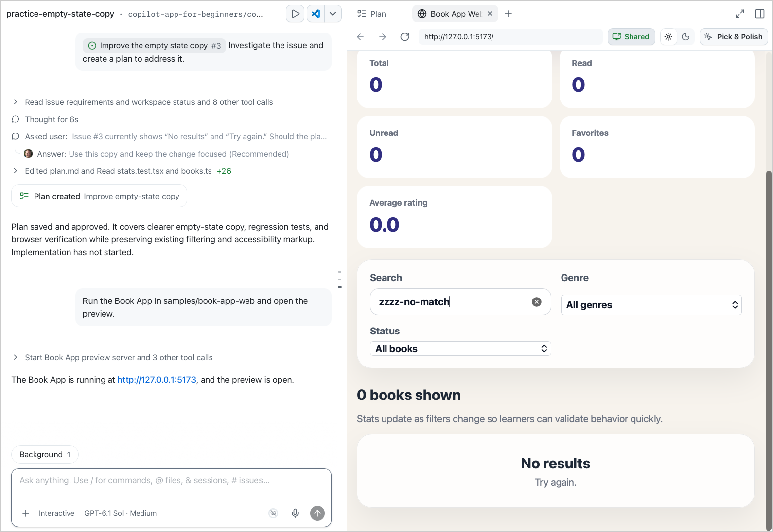Image resolution: width=773 pixels, height=532 pixels.
Task: Focus the URL bar showing 127.0.0.1:5173
Action: pyautogui.click(x=510, y=37)
